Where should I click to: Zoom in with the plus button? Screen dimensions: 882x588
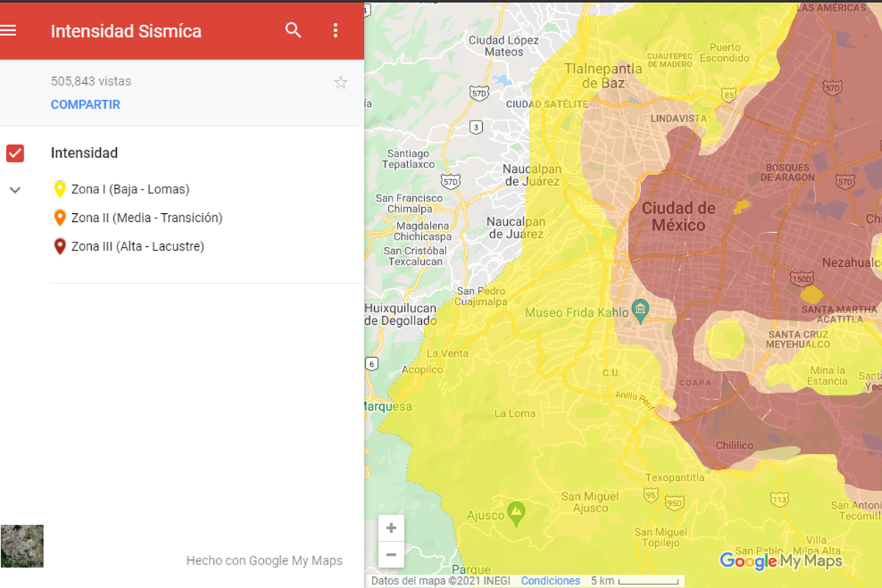tap(391, 528)
